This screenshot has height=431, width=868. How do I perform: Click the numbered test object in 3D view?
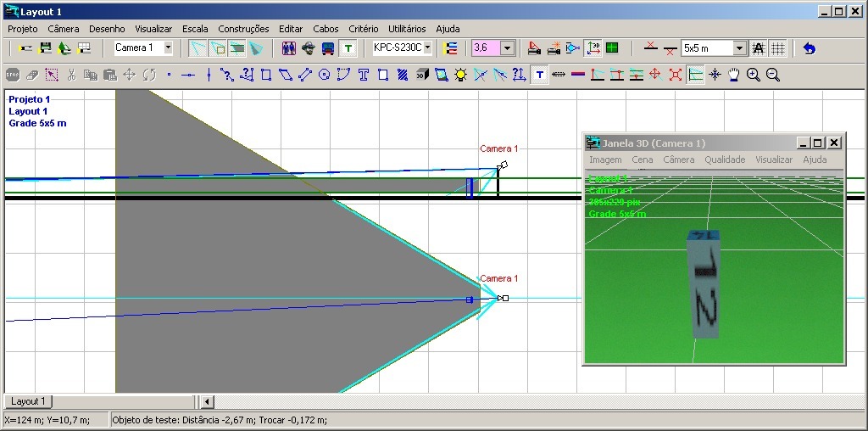tap(704, 283)
